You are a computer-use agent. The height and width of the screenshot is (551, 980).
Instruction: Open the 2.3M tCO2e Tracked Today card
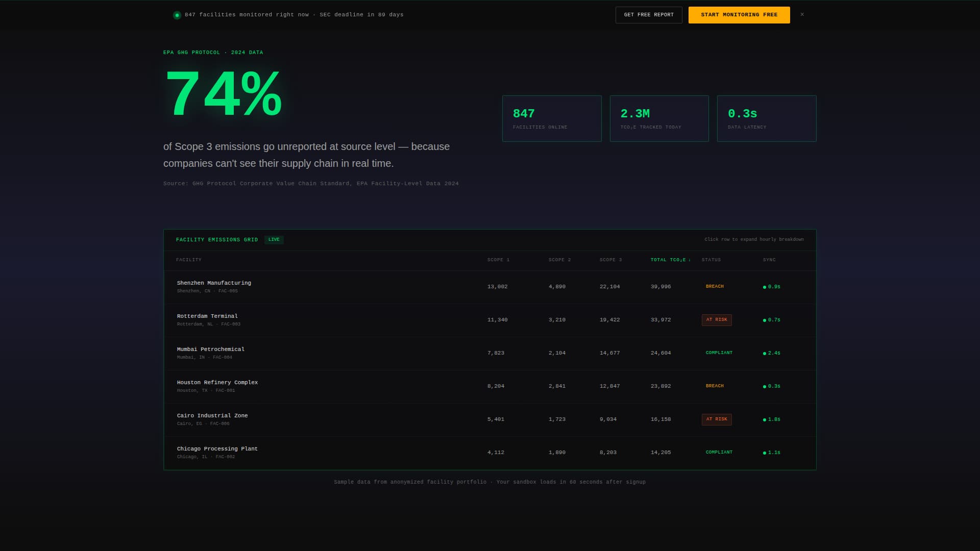[659, 118]
